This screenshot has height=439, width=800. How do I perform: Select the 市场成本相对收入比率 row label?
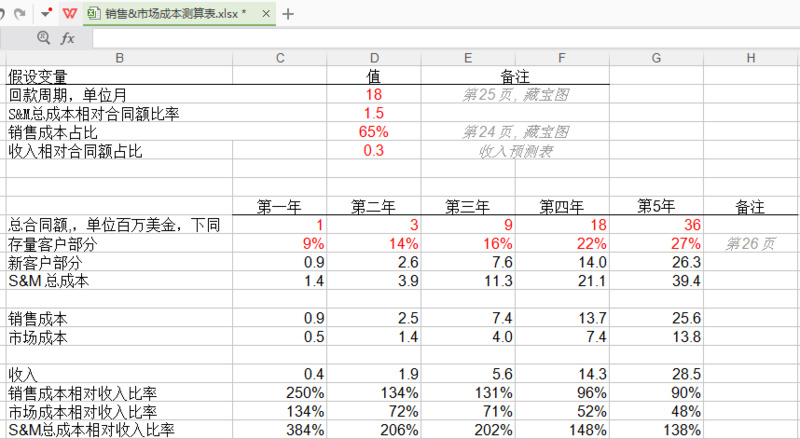tap(119, 411)
